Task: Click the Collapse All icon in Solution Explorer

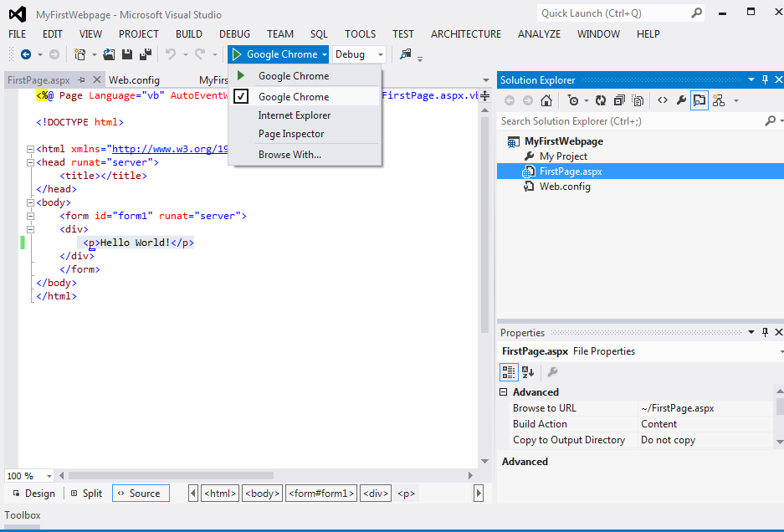Action: 619,100
